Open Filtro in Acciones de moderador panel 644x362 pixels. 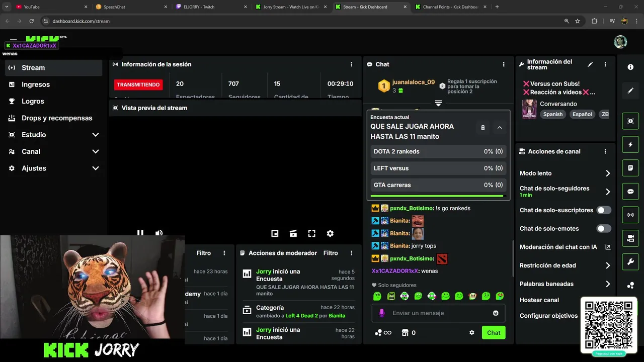[331, 253]
